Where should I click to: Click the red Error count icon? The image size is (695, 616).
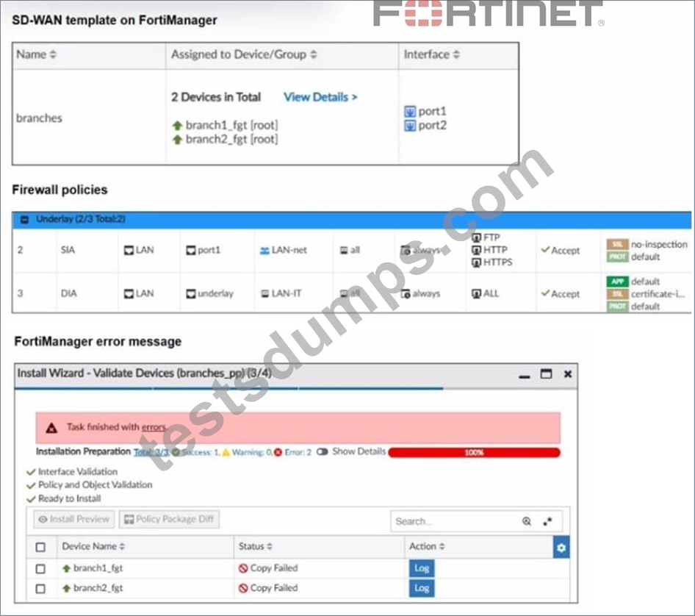coord(278,452)
